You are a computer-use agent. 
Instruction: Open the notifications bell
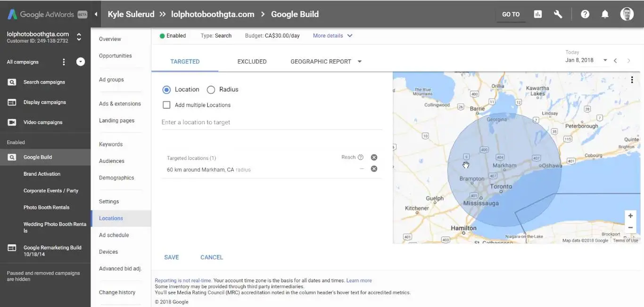point(605,14)
